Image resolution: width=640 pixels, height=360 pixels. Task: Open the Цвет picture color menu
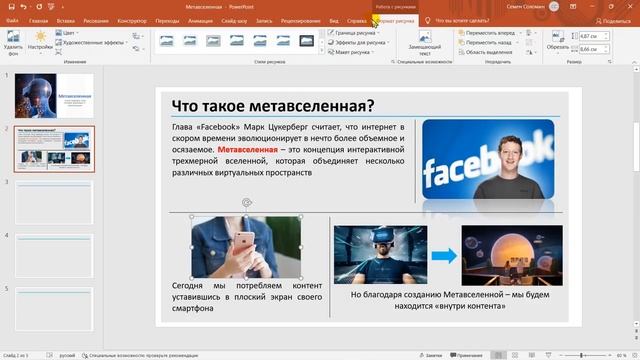[67, 33]
